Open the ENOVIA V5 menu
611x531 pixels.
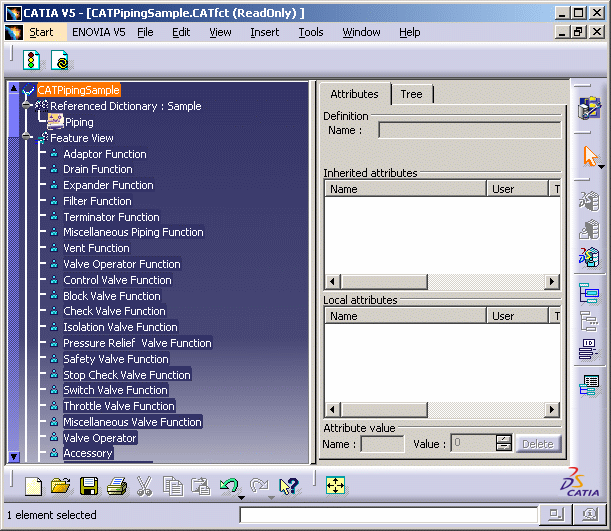click(99, 32)
